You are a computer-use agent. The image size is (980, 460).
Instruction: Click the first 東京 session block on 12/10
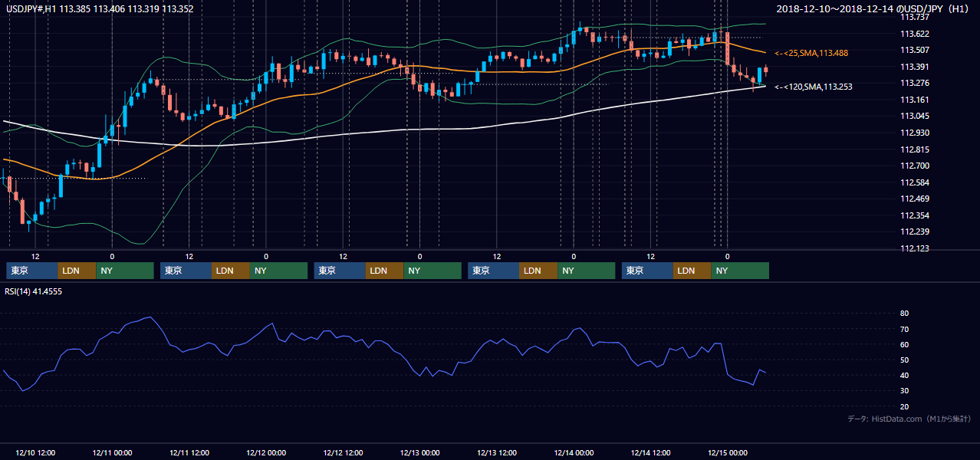coord(32,271)
